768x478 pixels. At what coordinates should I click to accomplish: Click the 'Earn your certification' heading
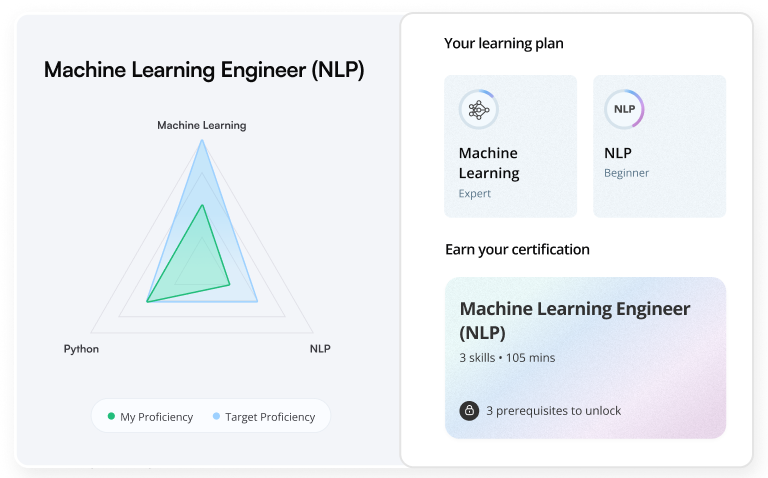pyautogui.click(x=517, y=250)
